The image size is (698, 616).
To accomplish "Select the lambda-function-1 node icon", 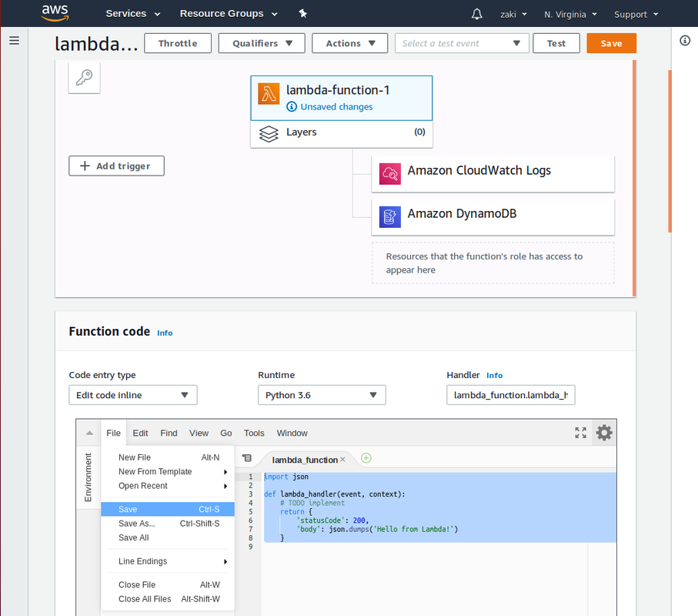I will 270,94.
